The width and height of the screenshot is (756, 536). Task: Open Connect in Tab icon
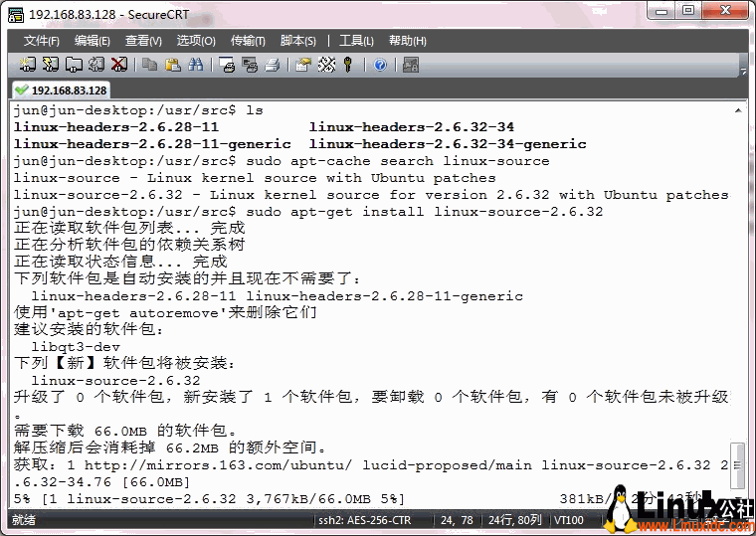click(x=74, y=65)
